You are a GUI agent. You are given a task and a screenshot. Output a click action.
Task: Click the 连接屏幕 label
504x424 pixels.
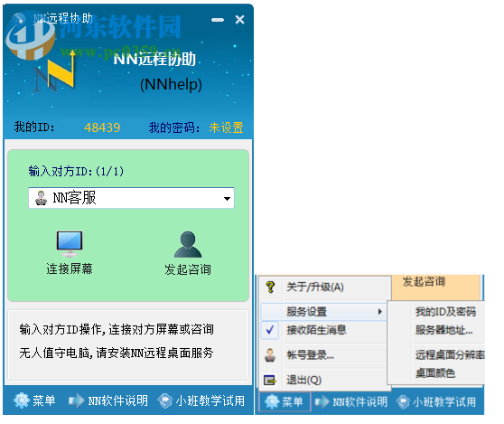70,269
